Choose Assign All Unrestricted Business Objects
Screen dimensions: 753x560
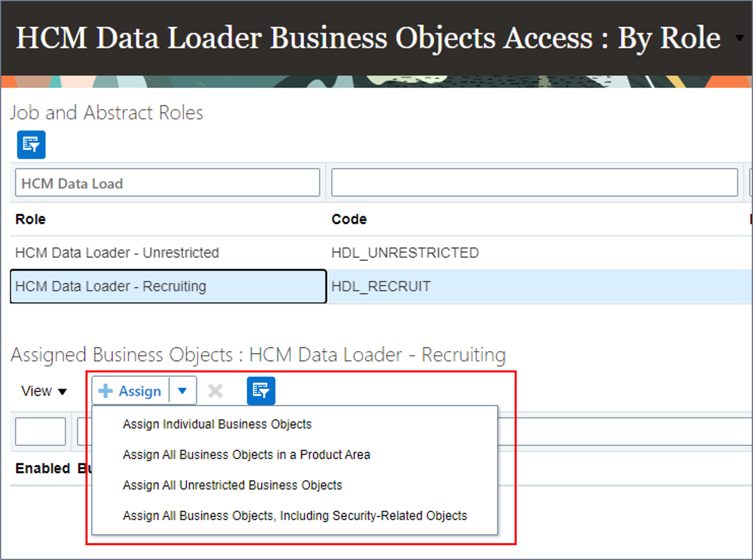[x=232, y=485]
